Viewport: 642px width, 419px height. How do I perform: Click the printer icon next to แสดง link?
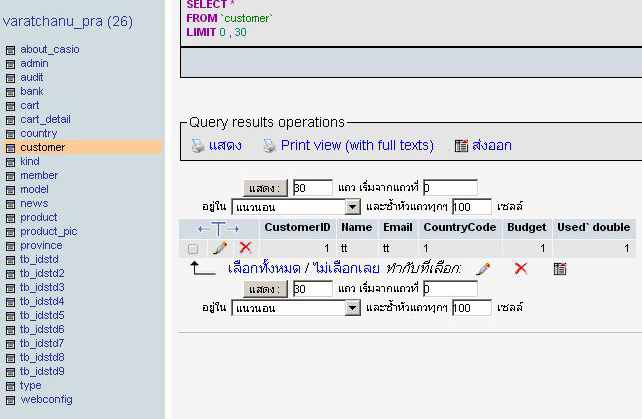click(198, 146)
